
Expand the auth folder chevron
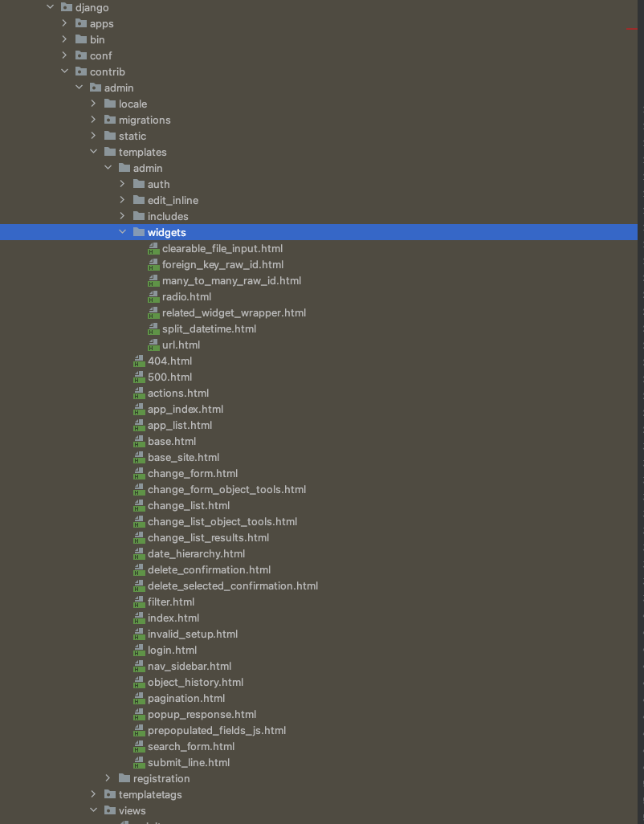pyautogui.click(x=122, y=184)
